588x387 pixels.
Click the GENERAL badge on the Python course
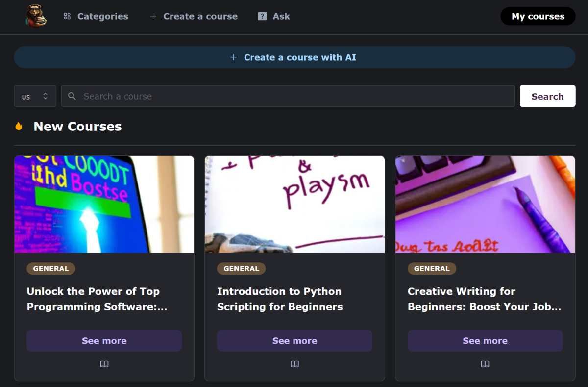[x=241, y=268]
